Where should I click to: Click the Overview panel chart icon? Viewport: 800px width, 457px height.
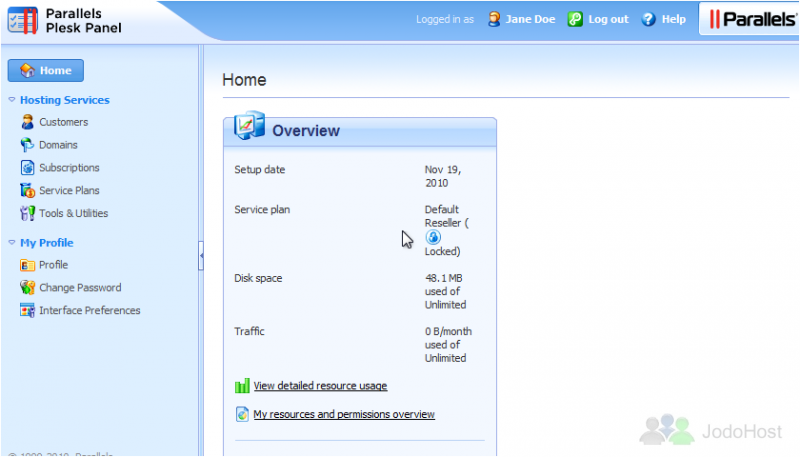[x=249, y=125]
